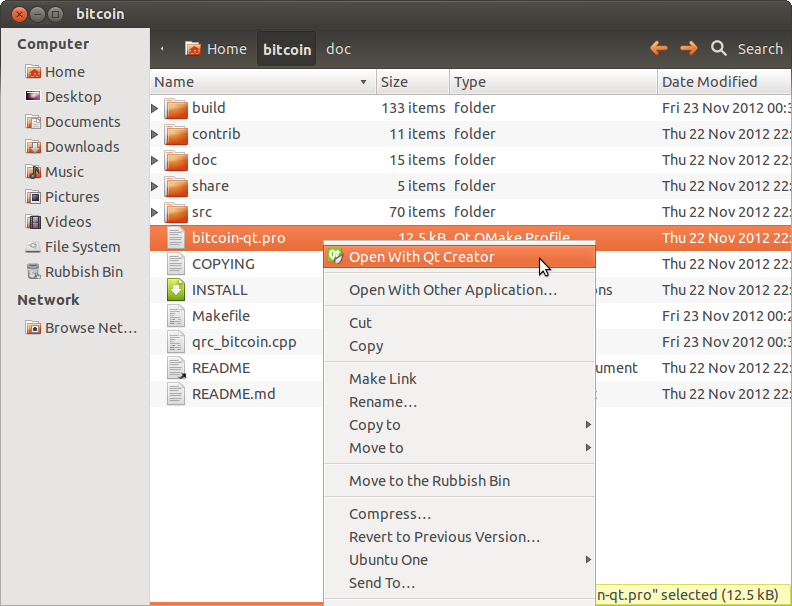Select the build folder icon

click(176, 108)
